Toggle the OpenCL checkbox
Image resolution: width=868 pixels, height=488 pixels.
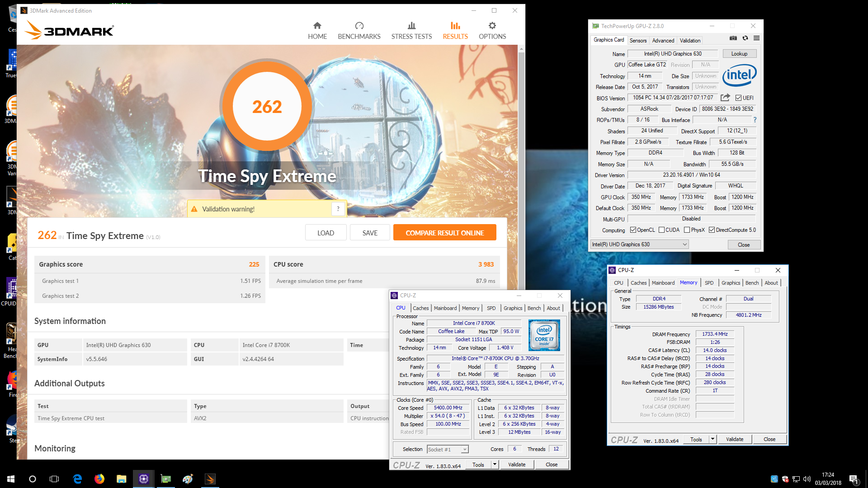pos(633,230)
